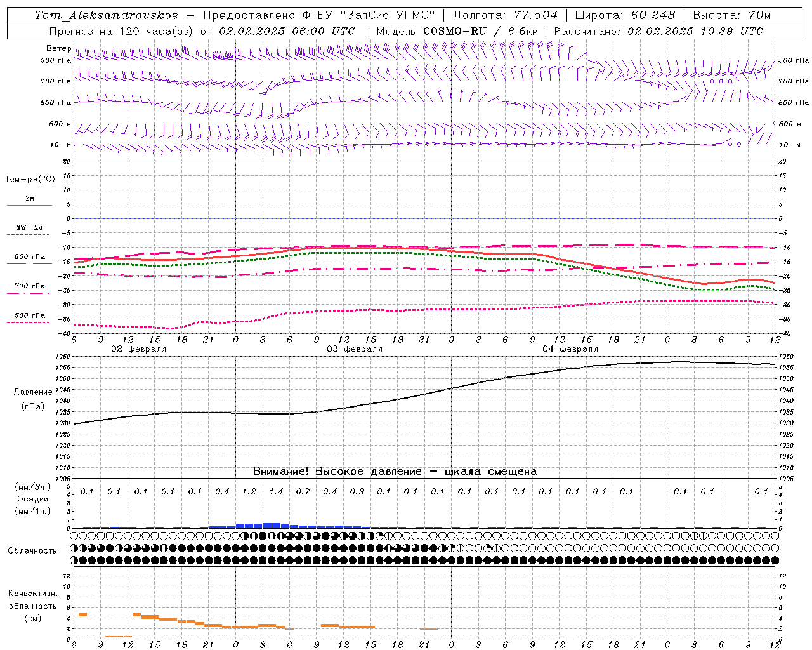
Task: Click the date label 04 февраля
Action: click(x=570, y=349)
